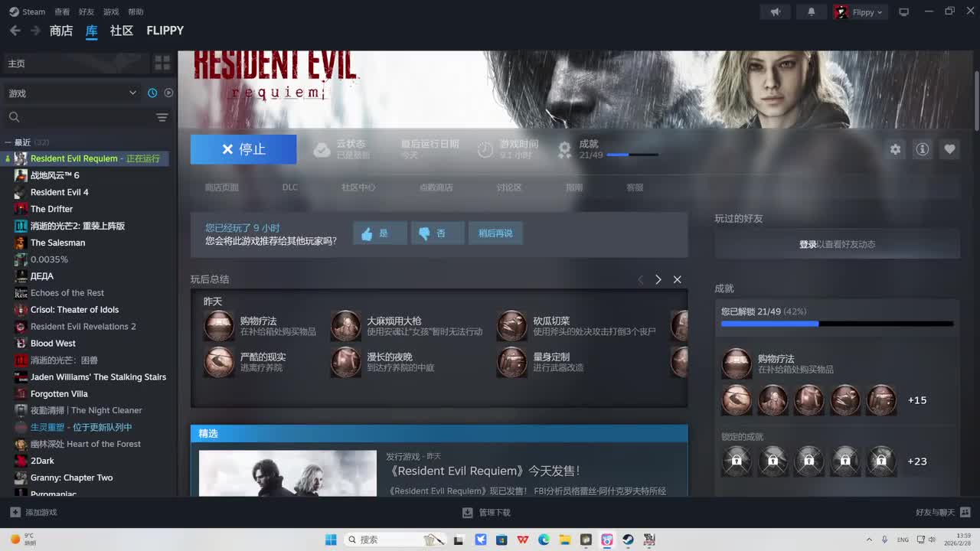Open the library filter options icon
Viewport: 980px width, 551px height.
[162, 117]
